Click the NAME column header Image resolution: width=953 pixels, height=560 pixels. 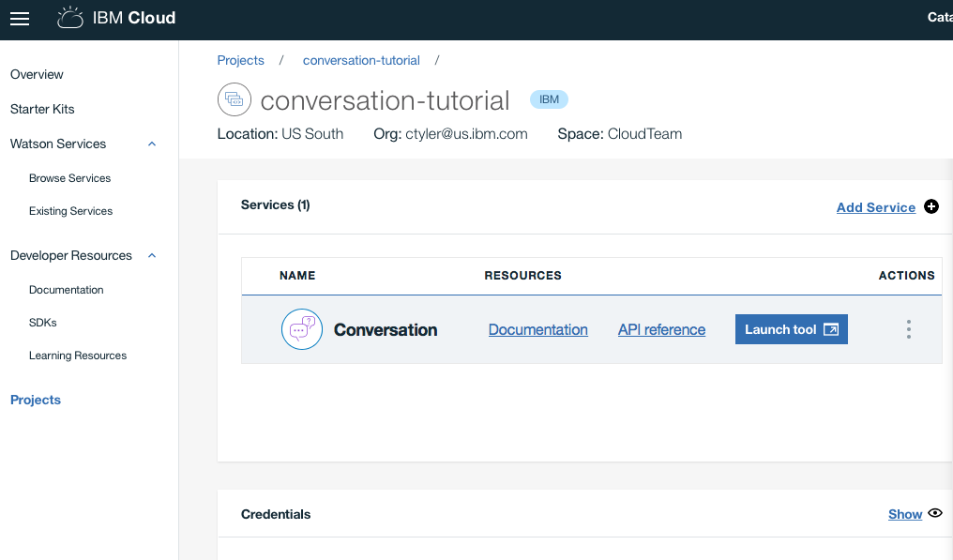[x=297, y=276]
